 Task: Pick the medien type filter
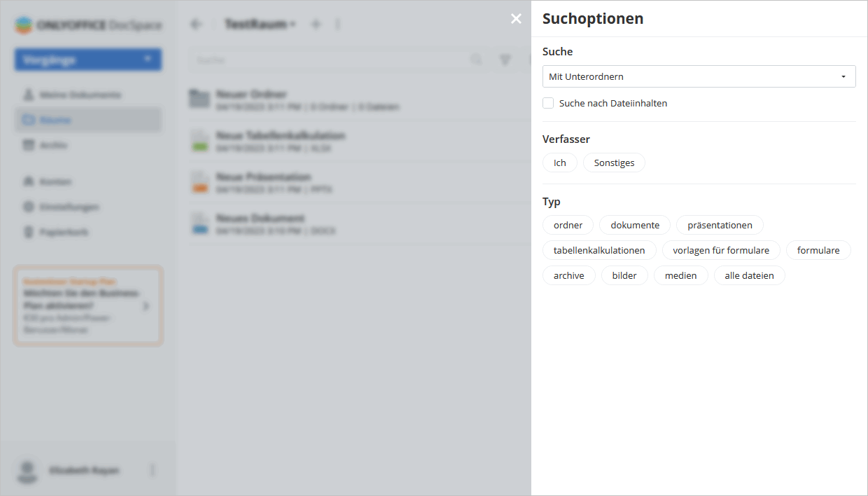click(680, 275)
